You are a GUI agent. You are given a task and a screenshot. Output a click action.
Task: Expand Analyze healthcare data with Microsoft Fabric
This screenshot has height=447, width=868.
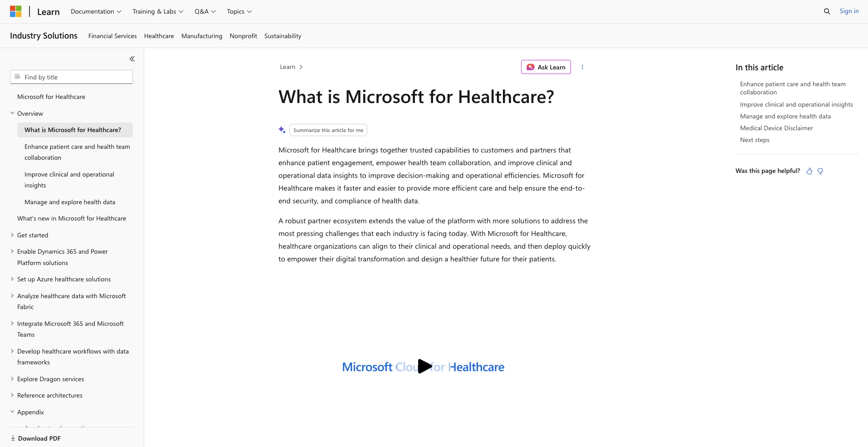coord(12,296)
